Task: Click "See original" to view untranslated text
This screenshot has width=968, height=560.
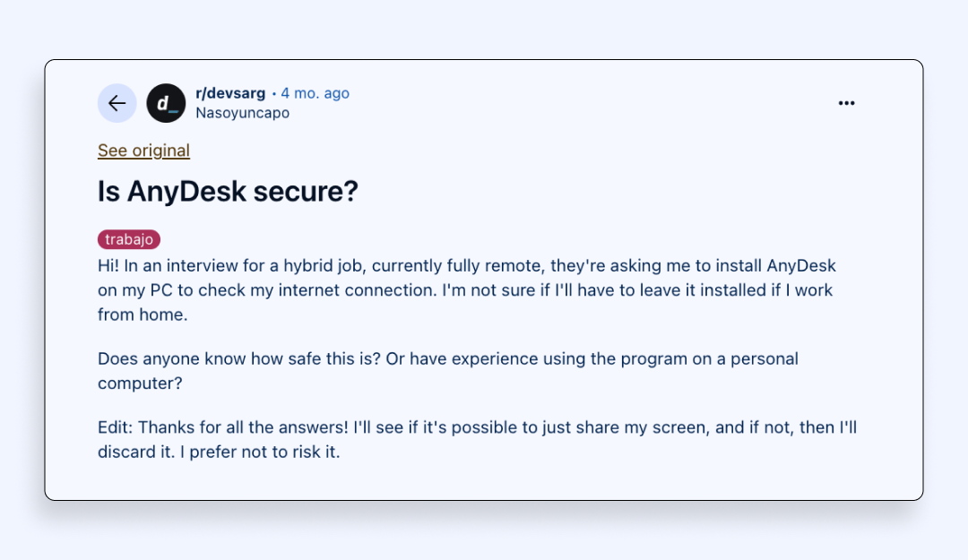Action: pyautogui.click(x=143, y=150)
